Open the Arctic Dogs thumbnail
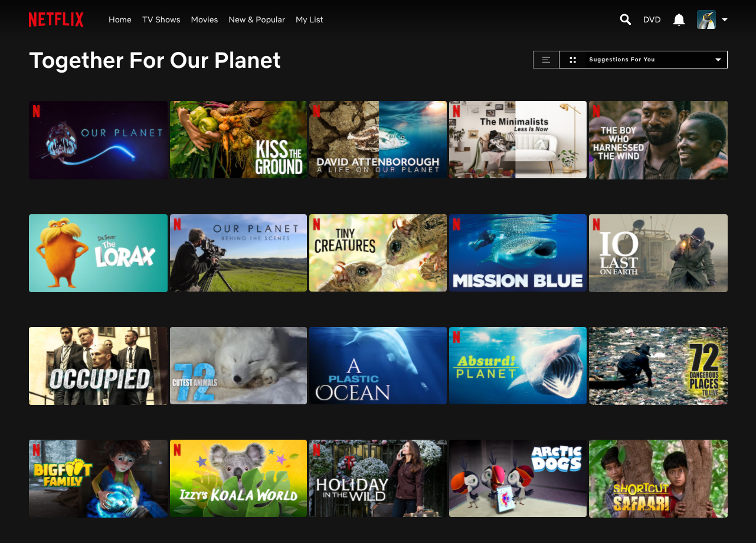 (x=518, y=479)
